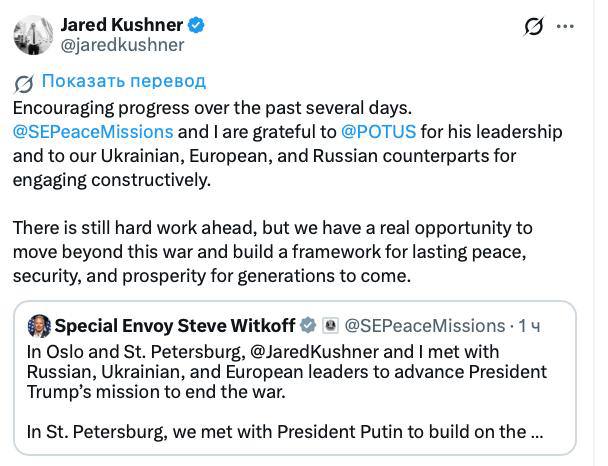
Task: Click the main tweet text starting Encouraging progress
Action: coord(287,144)
